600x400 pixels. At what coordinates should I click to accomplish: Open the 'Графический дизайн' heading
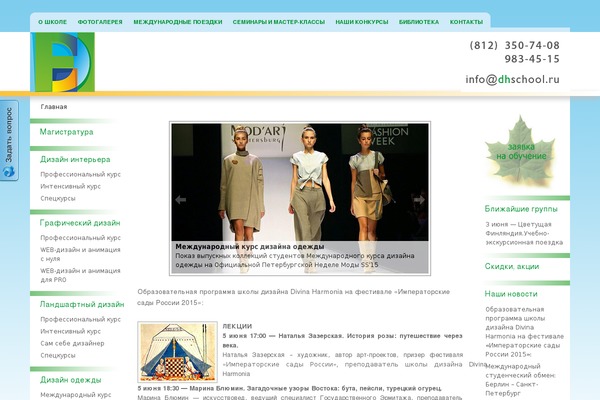(80, 223)
